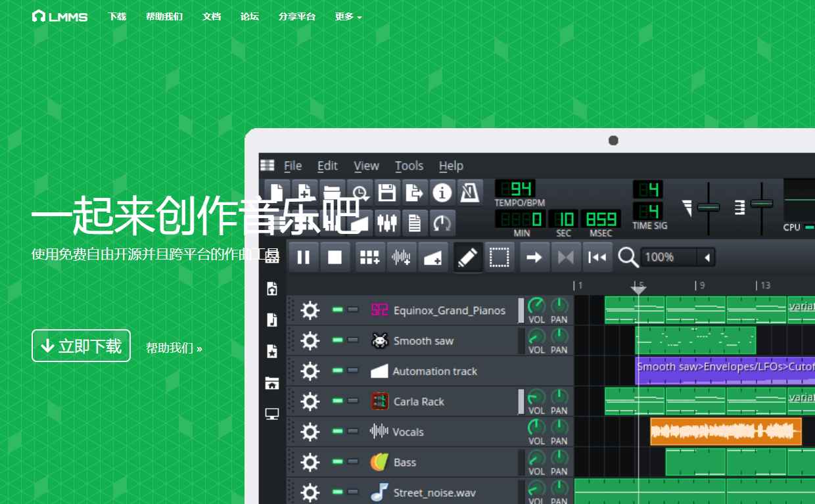The height and width of the screenshot is (504, 815).
Task: Click the Bass instrument icon
Action: (379, 462)
